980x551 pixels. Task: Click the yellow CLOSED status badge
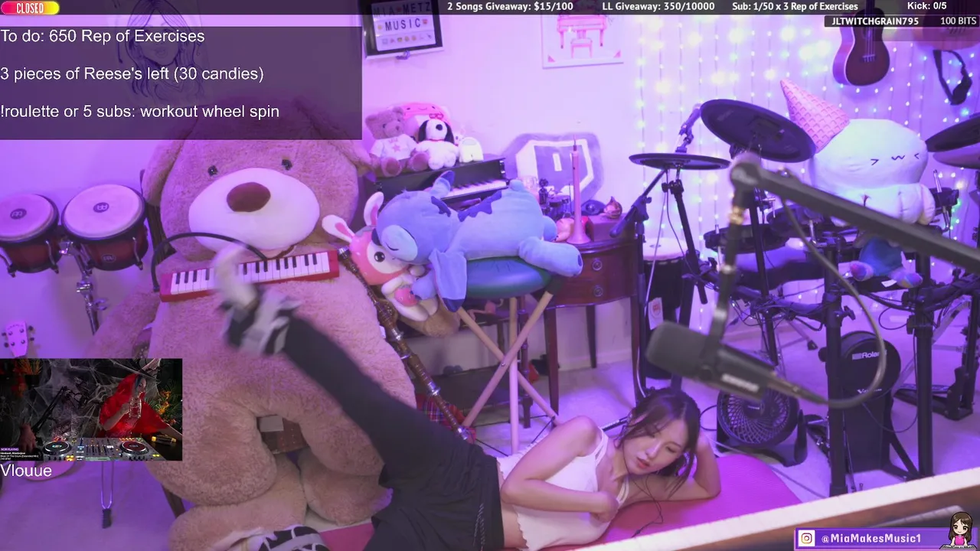click(x=30, y=8)
